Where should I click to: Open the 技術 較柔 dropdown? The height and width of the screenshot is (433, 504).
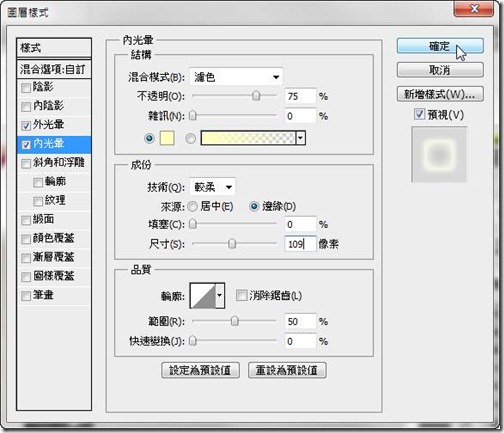coord(212,187)
